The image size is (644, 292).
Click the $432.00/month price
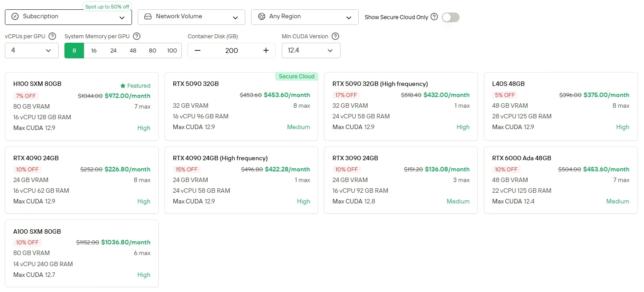(x=447, y=95)
